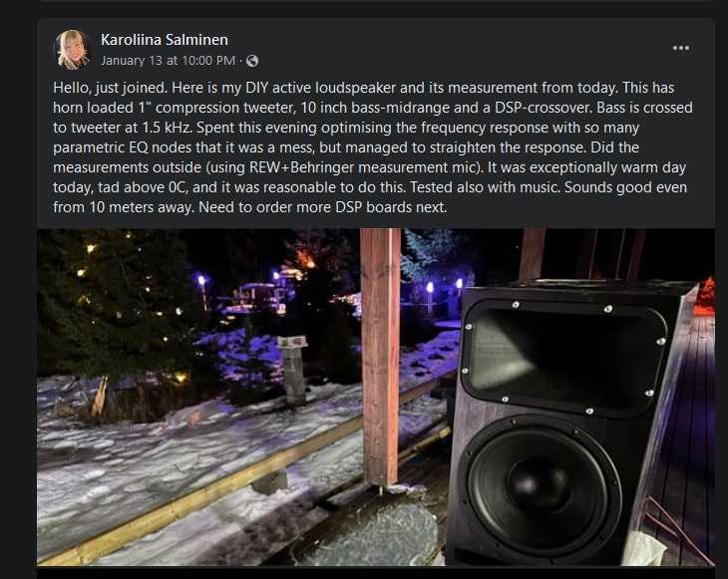
Task: Open the three-dot post options menu
Action: pyautogui.click(x=681, y=48)
